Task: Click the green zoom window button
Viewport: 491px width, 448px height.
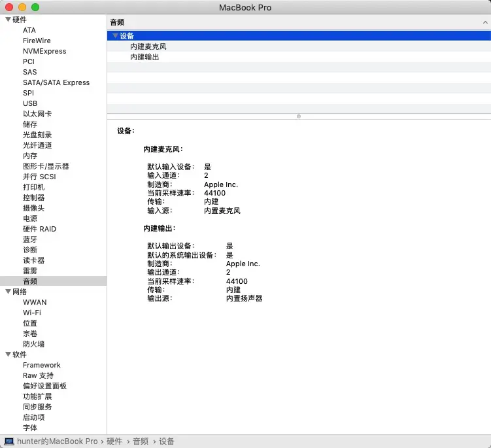Action: pyautogui.click(x=35, y=7)
